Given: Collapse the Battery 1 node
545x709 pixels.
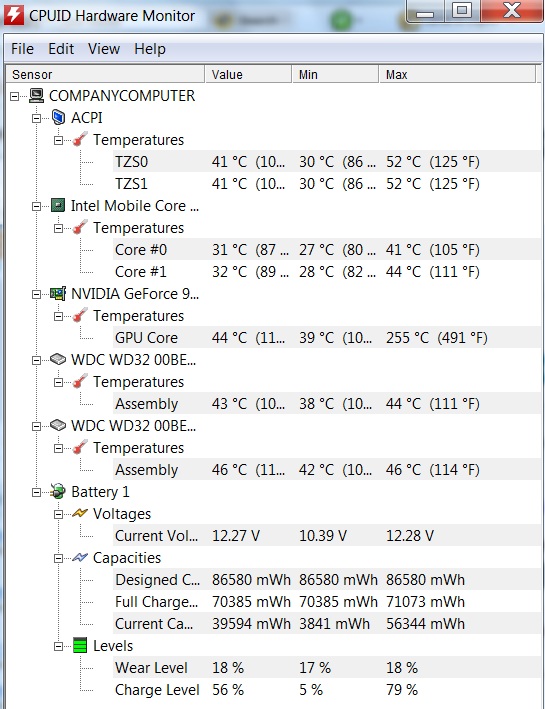Looking at the screenshot, I should click(x=36, y=492).
